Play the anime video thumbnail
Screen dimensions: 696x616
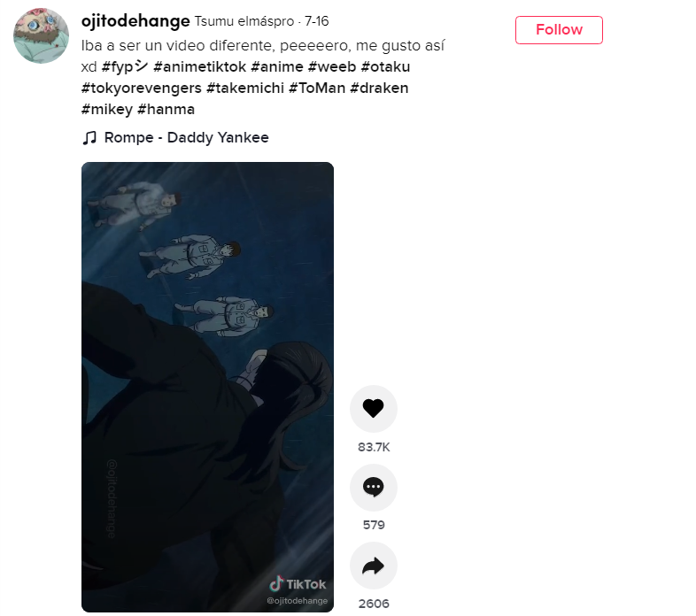(207, 387)
